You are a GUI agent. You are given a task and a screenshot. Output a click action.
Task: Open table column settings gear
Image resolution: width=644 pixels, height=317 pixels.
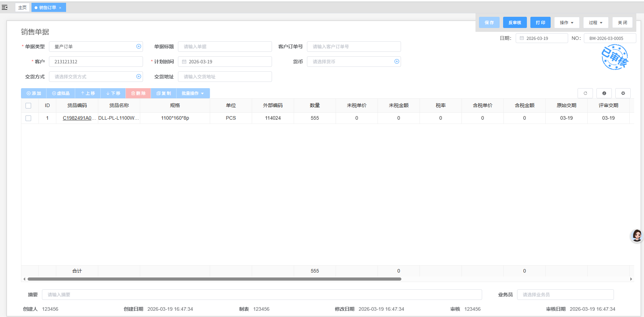coord(623,93)
